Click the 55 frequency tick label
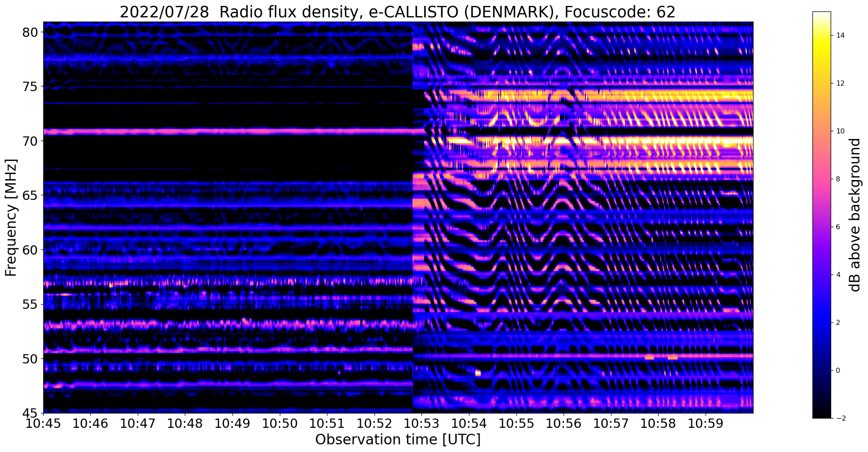Viewport: 868px width, 452px height. pyautogui.click(x=30, y=304)
